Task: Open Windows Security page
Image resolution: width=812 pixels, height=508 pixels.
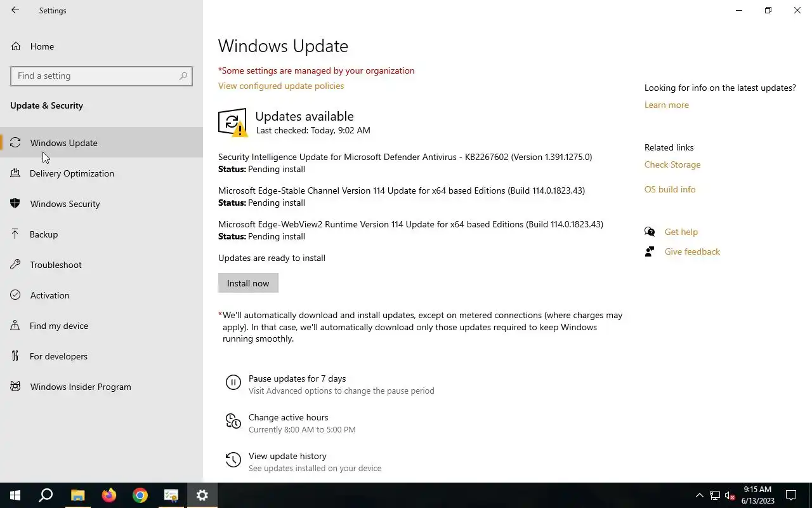Action: point(101,204)
